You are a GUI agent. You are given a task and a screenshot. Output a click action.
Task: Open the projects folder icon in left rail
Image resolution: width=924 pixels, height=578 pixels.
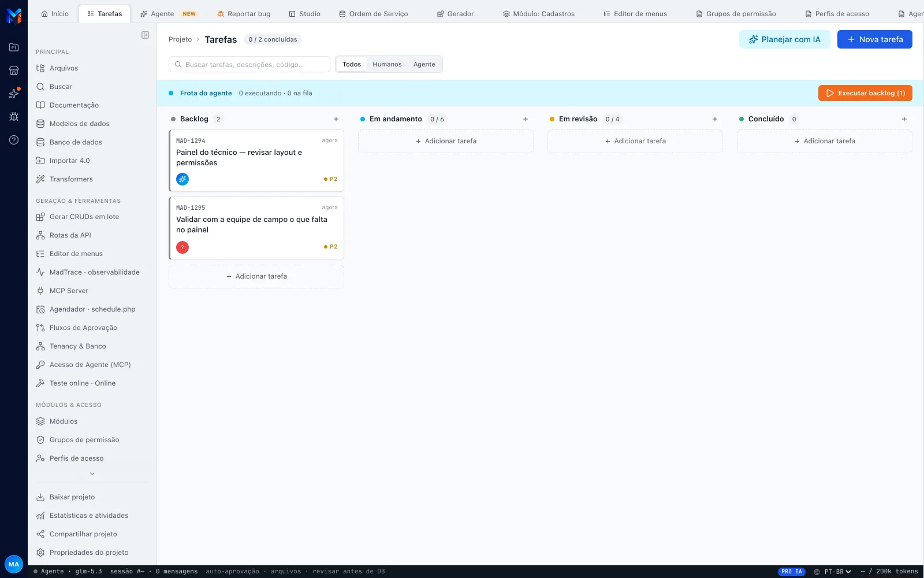pyautogui.click(x=14, y=47)
